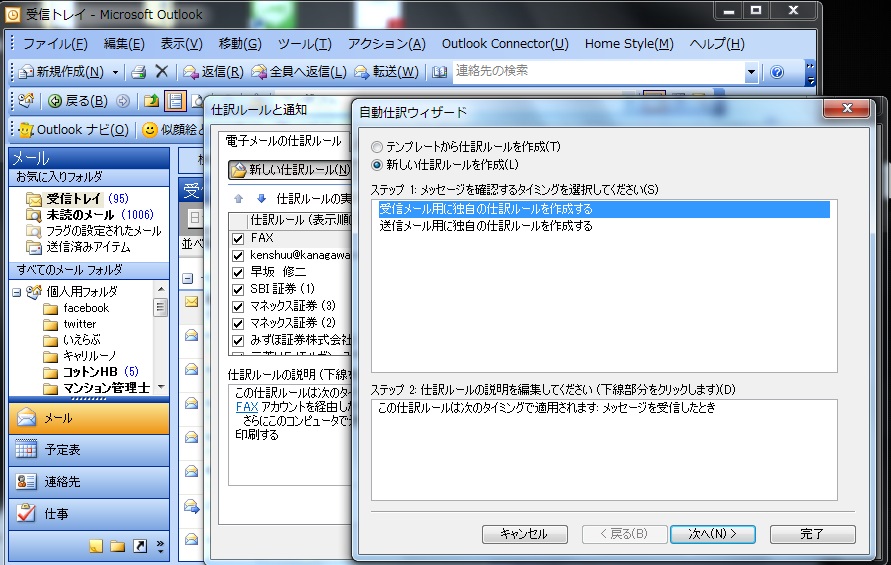Click the smiley face 似顔絵 icon
Viewport: 891px width, 565px height.
point(149,130)
